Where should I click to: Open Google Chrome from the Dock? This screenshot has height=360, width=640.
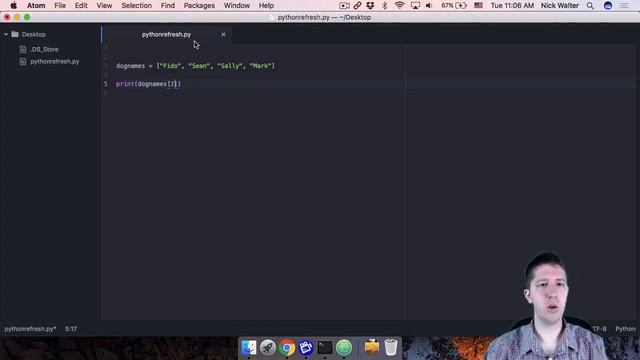click(x=287, y=347)
